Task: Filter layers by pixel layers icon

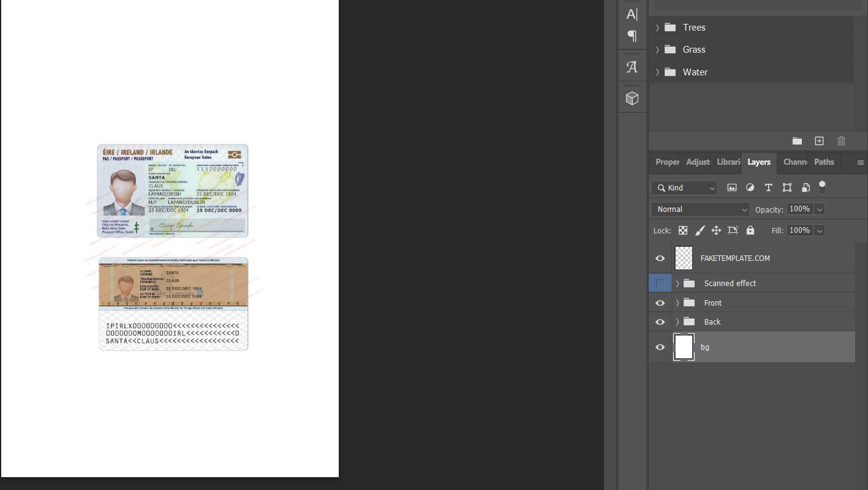Action: pyautogui.click(x=731, y=187)
